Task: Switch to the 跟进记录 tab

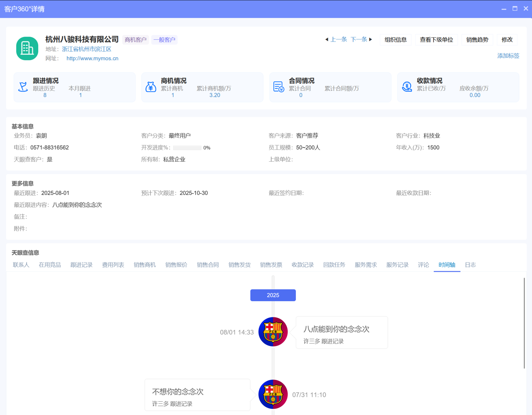Action: click(x=81, y=265)
